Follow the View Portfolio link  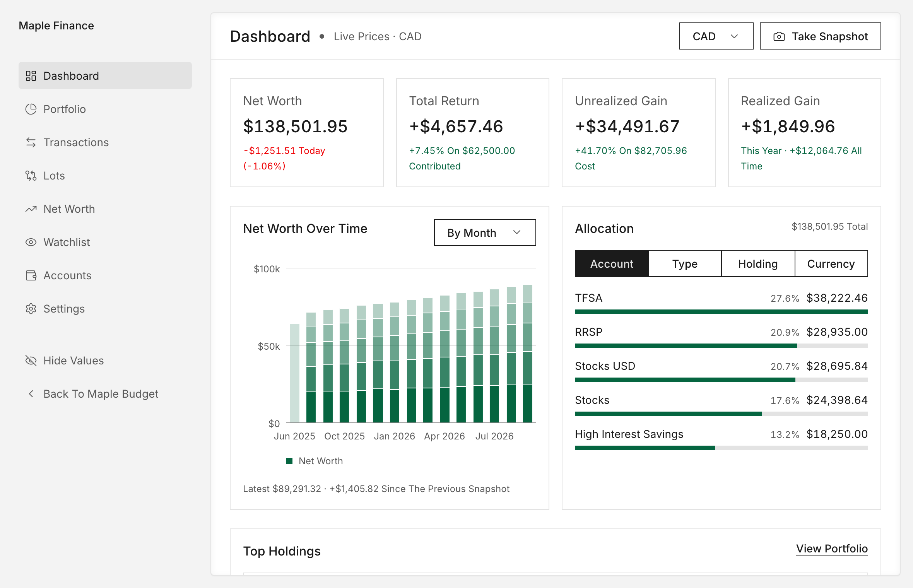[832, 549]
